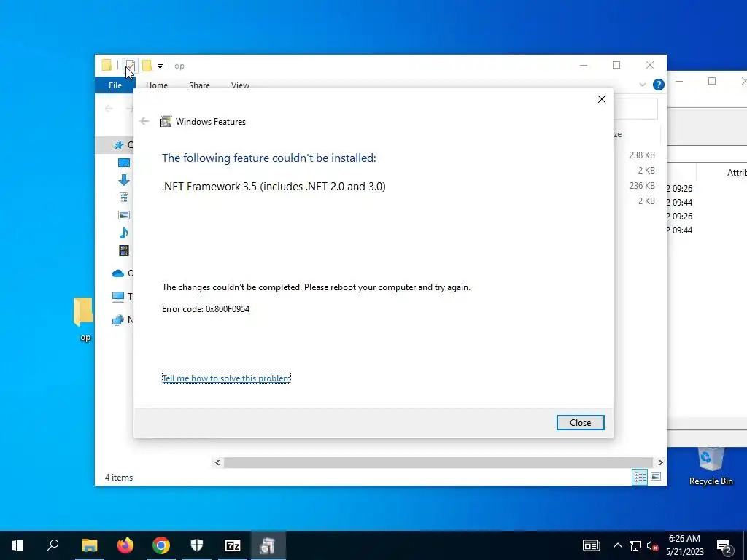Click the folder icon in the op window title bar
747x560 pixels.
click(107, 65)
